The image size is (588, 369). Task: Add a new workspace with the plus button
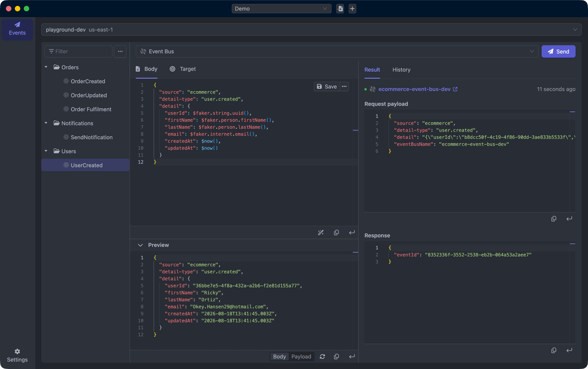[x=352, y=9]
